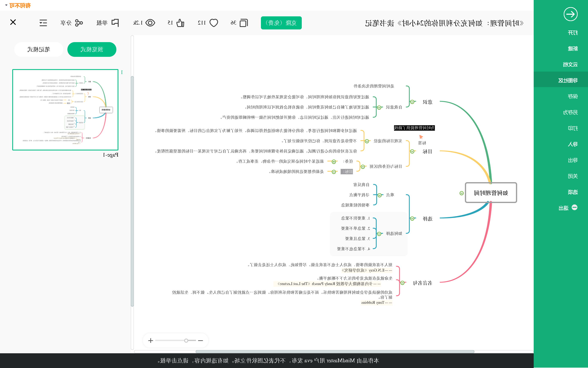This screenshot has height=368, width=588.
Task: Click the document title 《时间管理…》读书笔记
Action: click(444, 23)
